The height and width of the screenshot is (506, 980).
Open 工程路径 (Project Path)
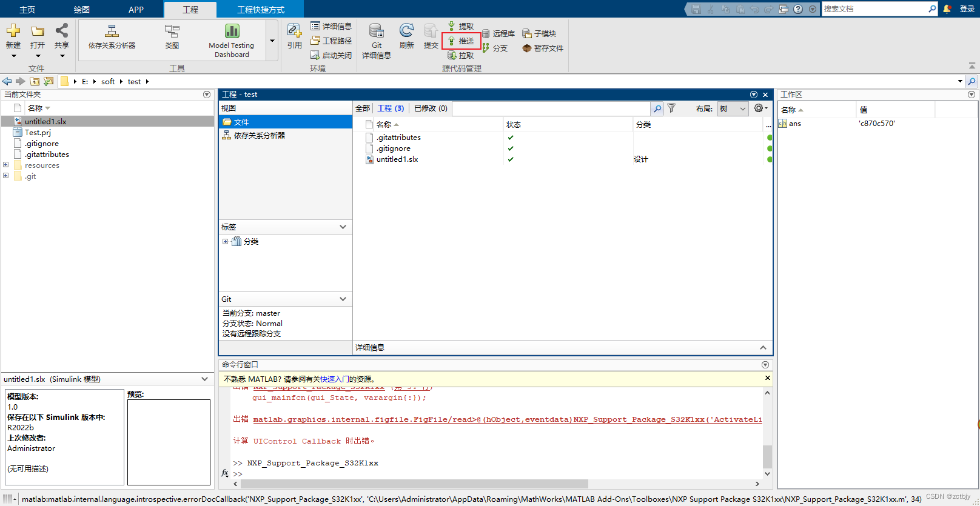pos(331,41)
